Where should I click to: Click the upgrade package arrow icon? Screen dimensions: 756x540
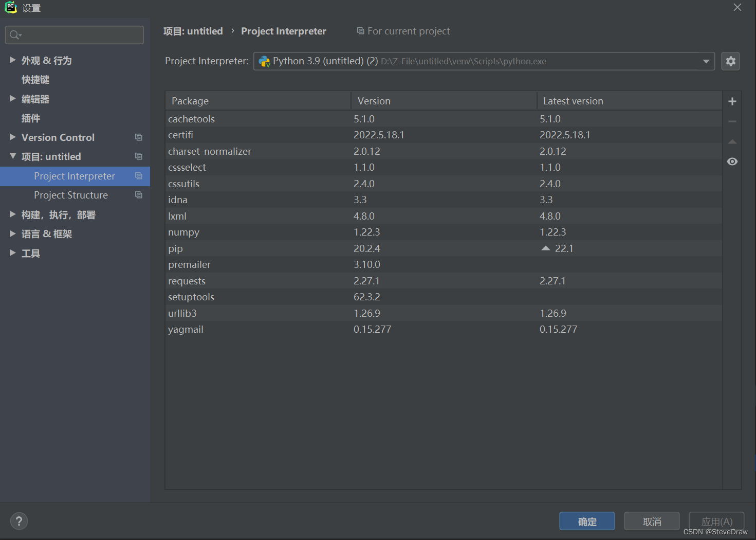click(732, 141)
